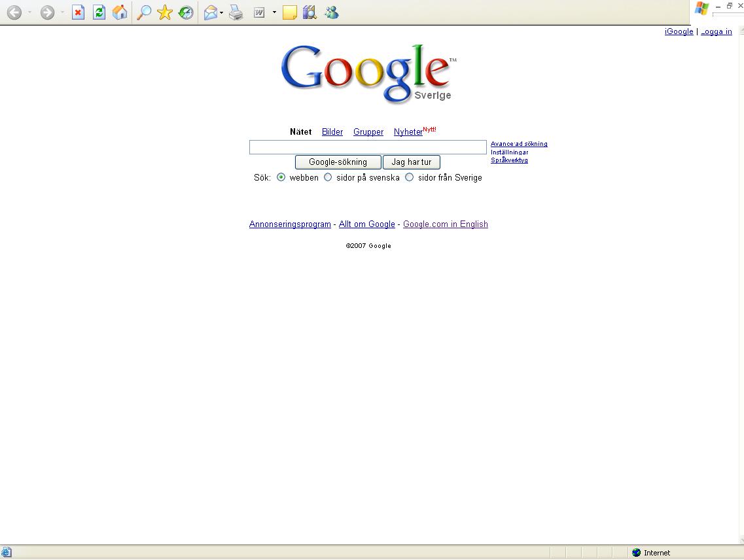Open browsing History clock icon

coord(186,12)
